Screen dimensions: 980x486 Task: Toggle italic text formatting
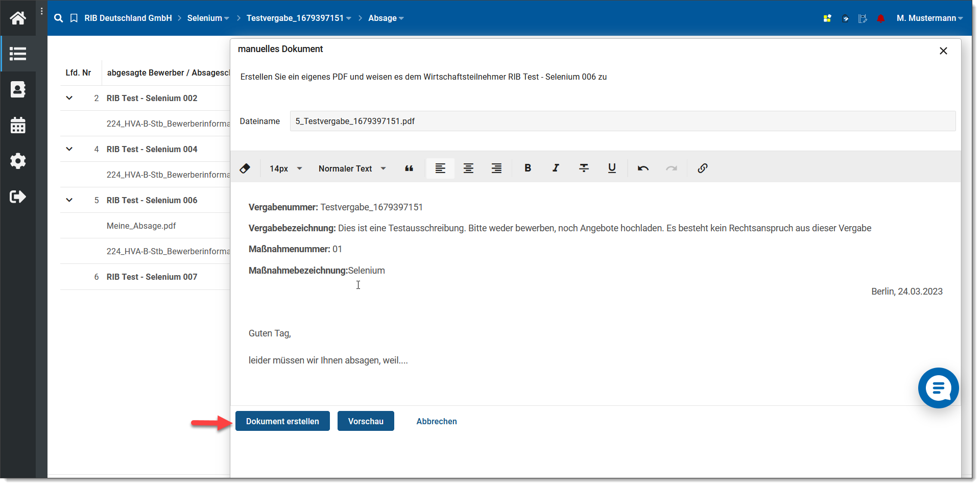click(x=556, y=168)
